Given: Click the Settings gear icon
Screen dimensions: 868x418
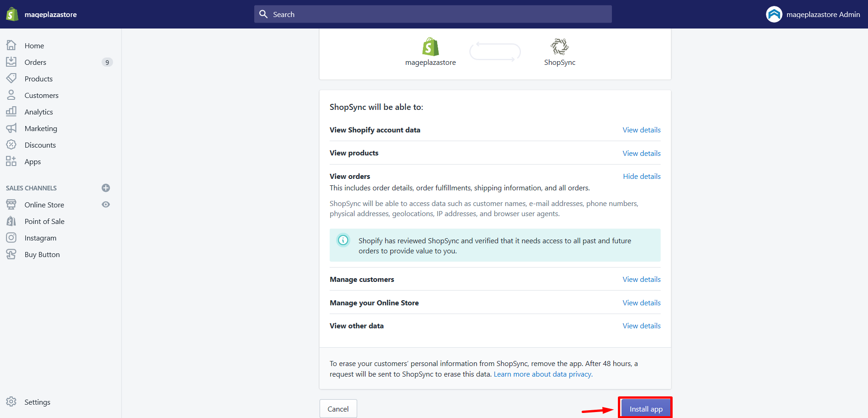Looking at the screenshot, I should 11,401.
